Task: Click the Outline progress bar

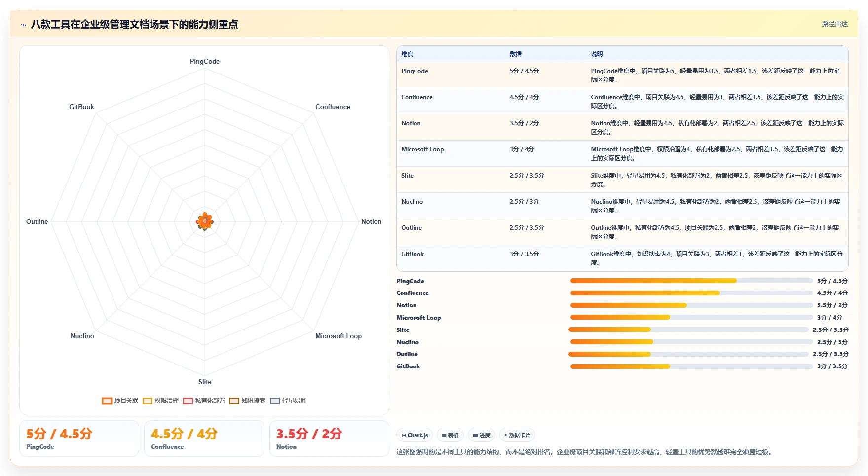Action: point(689,354)
